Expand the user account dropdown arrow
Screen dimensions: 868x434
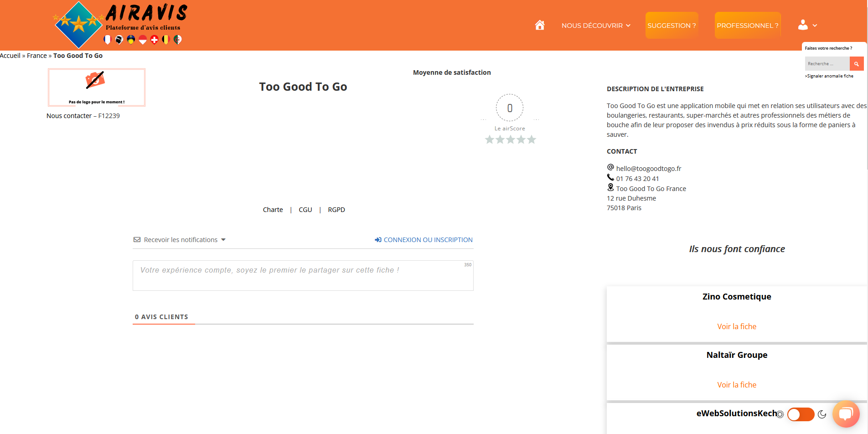[x=815, y=26]
